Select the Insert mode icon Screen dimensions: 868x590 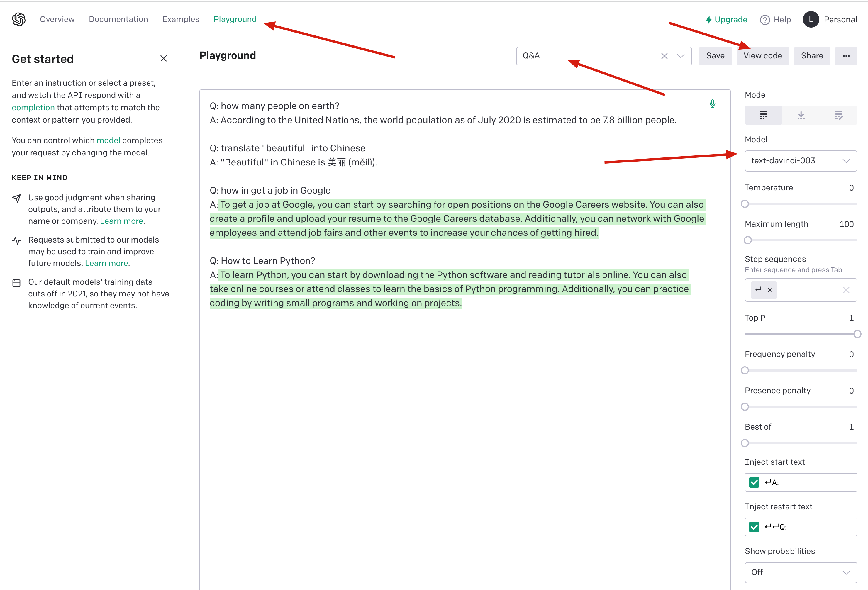pyautogui.click(x=801, y=115)
